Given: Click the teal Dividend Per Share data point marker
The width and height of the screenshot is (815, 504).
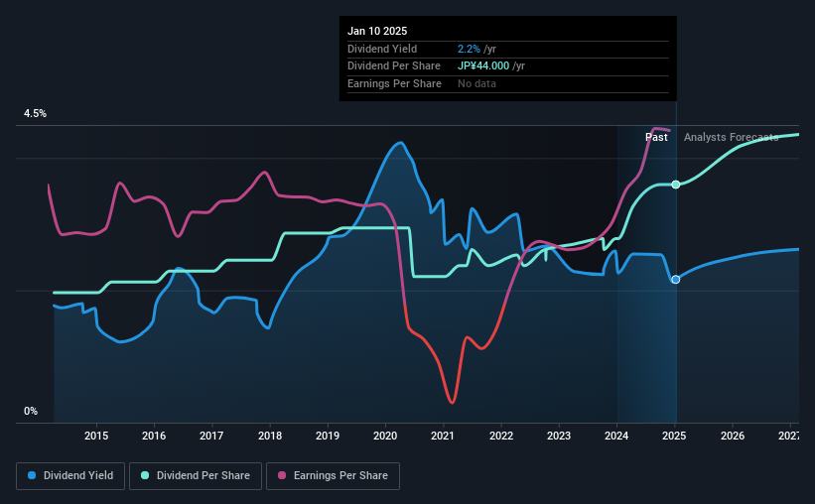Looking at the screenshot, I should (676, 185).
